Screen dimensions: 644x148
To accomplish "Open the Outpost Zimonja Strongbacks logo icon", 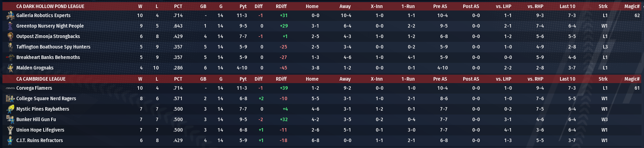I will pyautogui.click(x=10, y=36).
